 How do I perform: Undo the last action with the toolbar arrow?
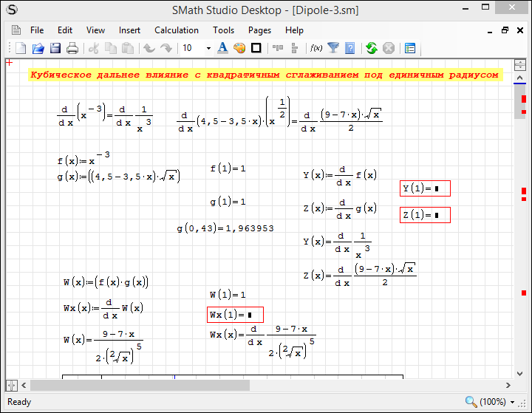point(149,49)
